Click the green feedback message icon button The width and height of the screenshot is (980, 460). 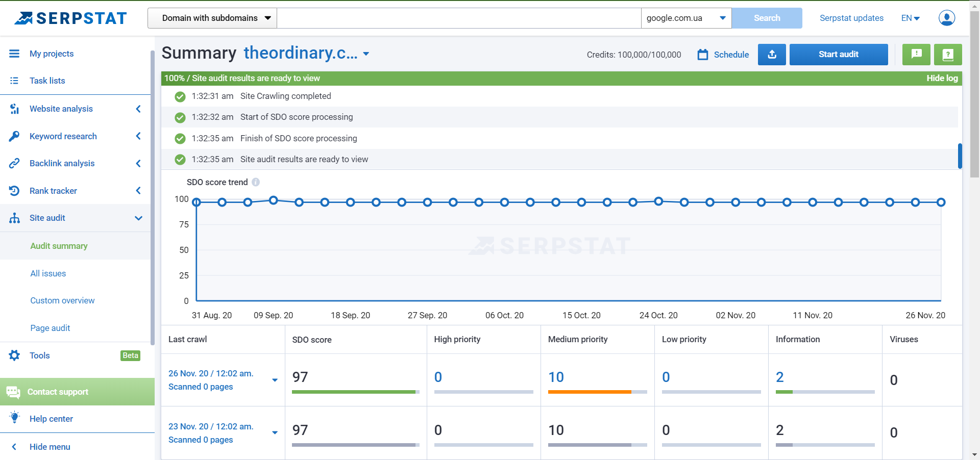tap(916, 54)
